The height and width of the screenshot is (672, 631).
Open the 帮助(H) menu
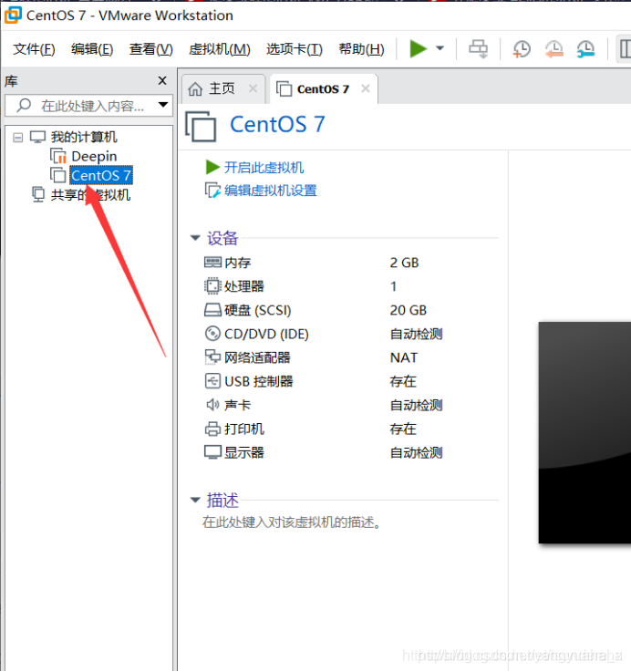[361, 49]
